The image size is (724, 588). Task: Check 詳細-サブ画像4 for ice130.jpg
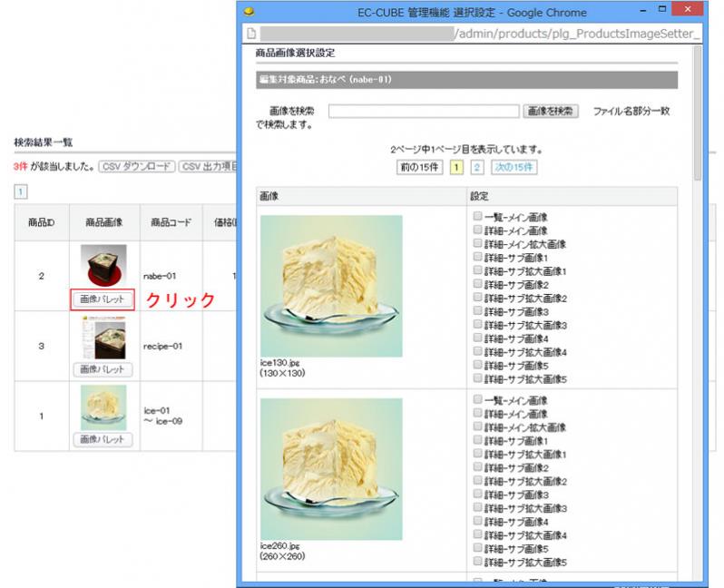(477, 338)
